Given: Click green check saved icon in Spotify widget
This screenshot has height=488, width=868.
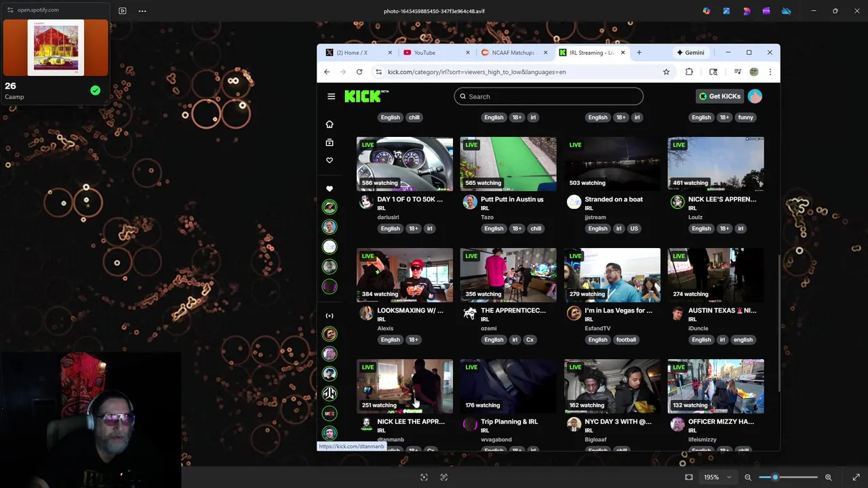Looking at the screenshot, I should click(95, 90).
